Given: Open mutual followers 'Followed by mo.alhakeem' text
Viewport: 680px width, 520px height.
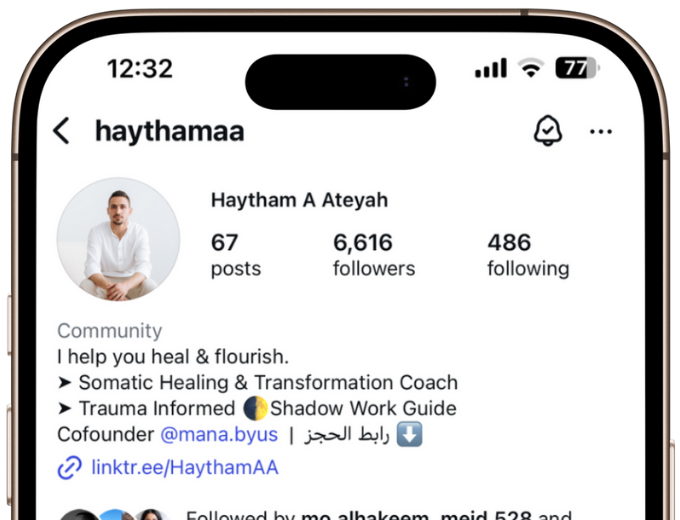Looking at the screenshot, I should tap(379, 515).
